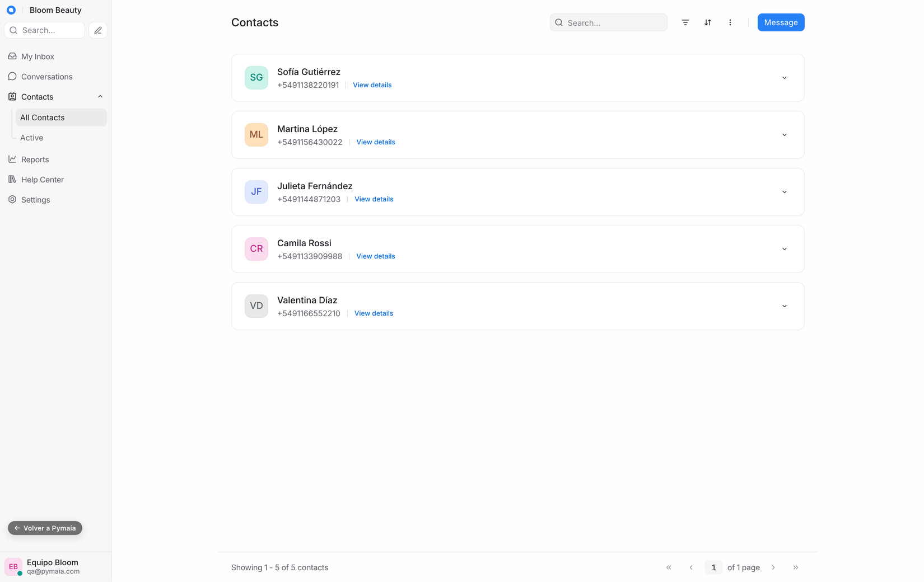This screenshot has width=924, height=582.
Task: Open the more options three-dot menu
Action: [730, 22]
